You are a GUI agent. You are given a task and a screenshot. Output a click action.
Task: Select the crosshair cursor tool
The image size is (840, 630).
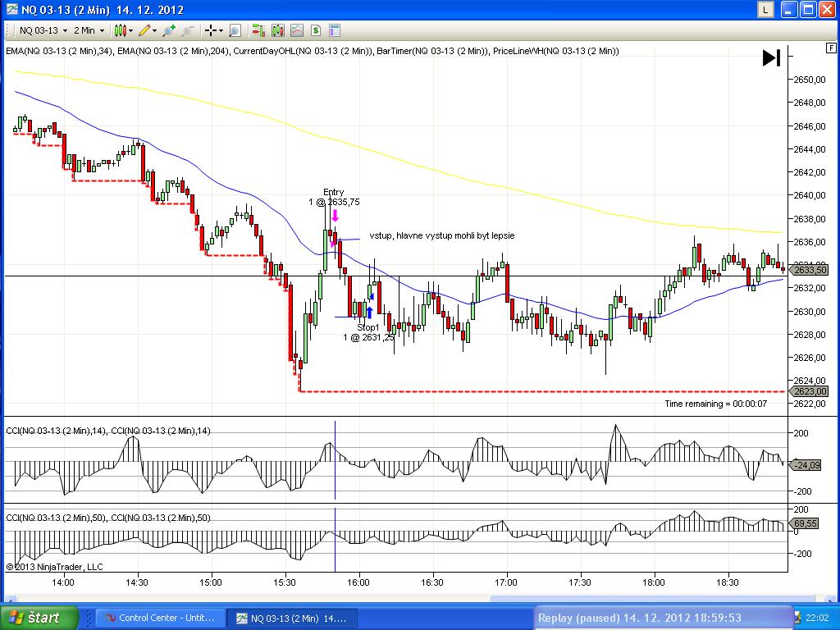pyautogui.click(x=212, y=30)
